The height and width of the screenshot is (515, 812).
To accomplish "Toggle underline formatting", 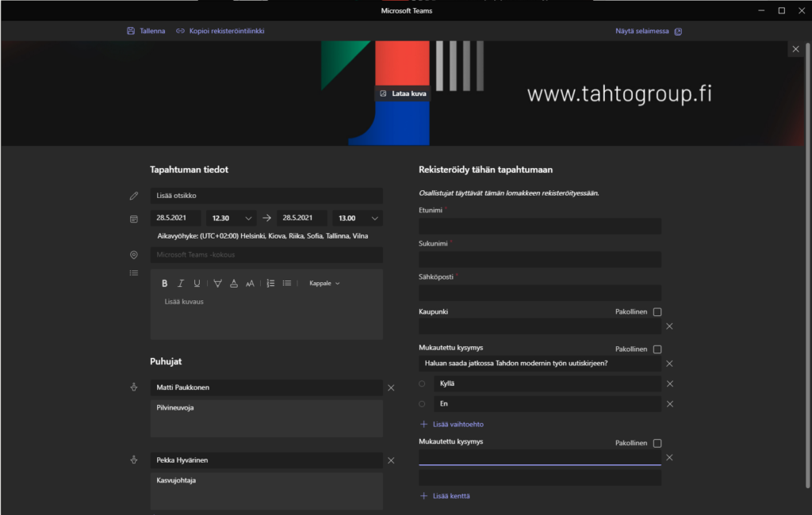I will pyautogui.click(x=197, y=283).
